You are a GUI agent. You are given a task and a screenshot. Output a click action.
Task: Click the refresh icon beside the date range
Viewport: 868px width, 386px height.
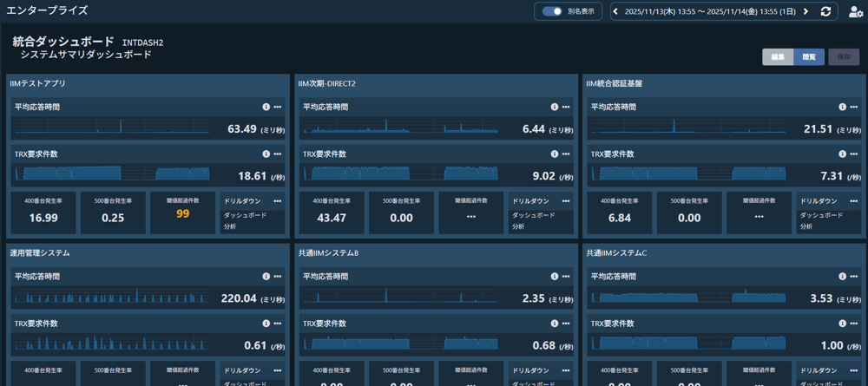(825, 11)
